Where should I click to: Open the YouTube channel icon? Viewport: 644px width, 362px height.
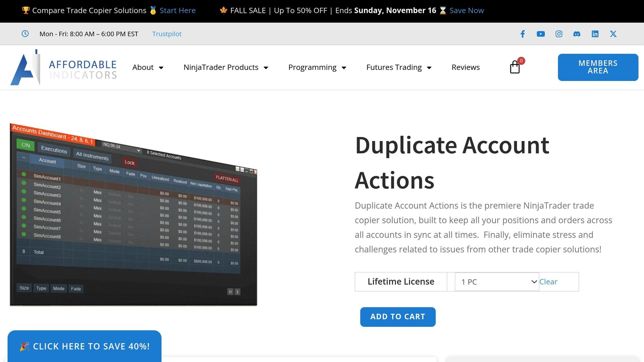point(541,34)
